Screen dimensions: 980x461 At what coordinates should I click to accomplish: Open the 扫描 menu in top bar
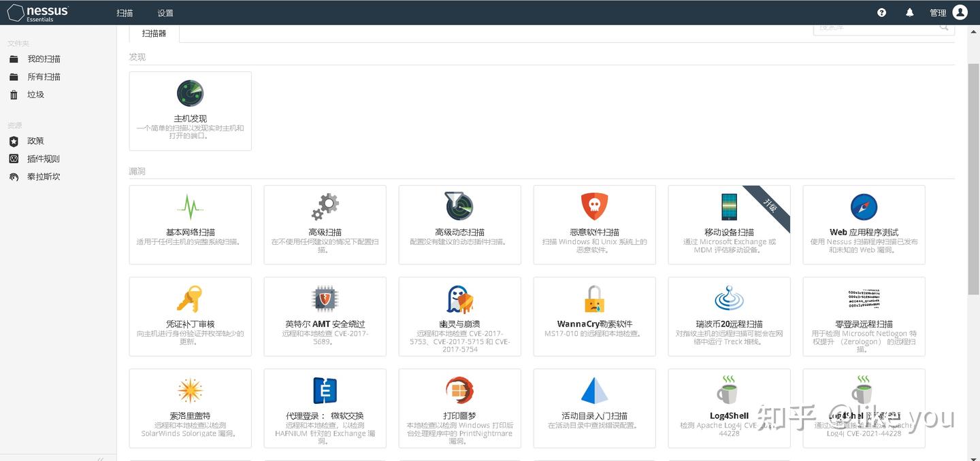point(125,13)
